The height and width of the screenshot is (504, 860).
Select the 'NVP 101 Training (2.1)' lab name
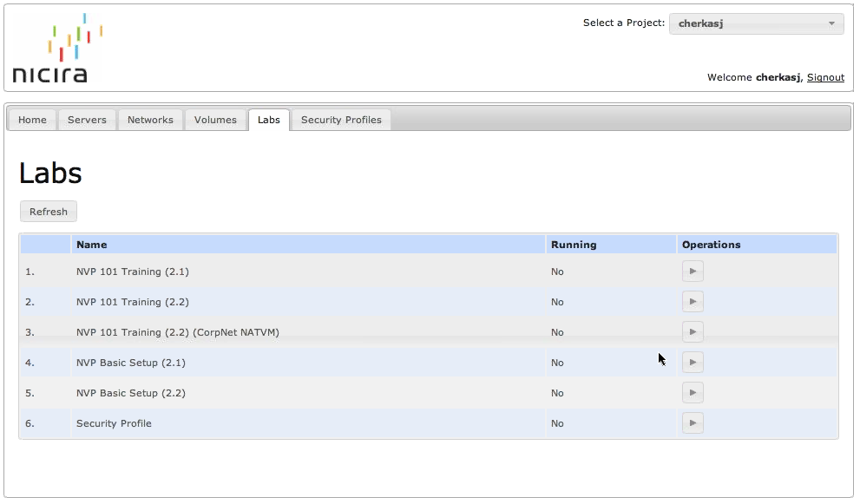tap(132, 272)
